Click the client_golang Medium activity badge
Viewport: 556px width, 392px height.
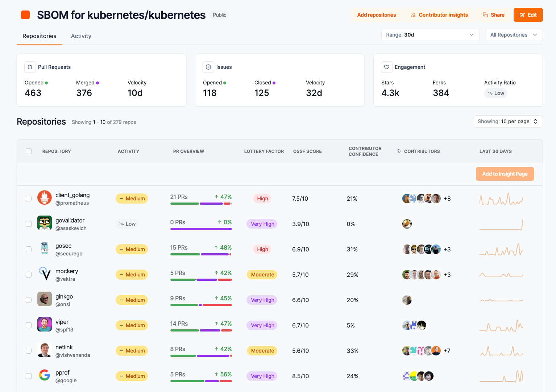[x=132, y=199]
